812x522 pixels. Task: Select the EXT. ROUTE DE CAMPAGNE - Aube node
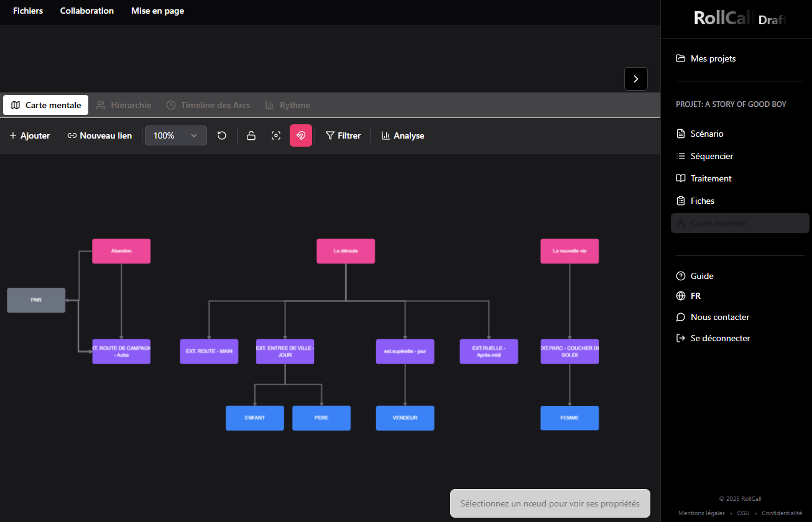click(x=121, y=351)
